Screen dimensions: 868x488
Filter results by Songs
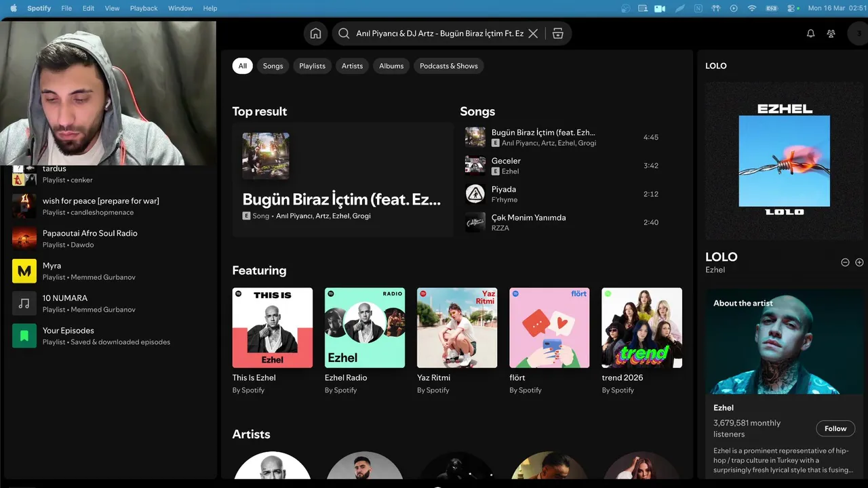[273, 66]
